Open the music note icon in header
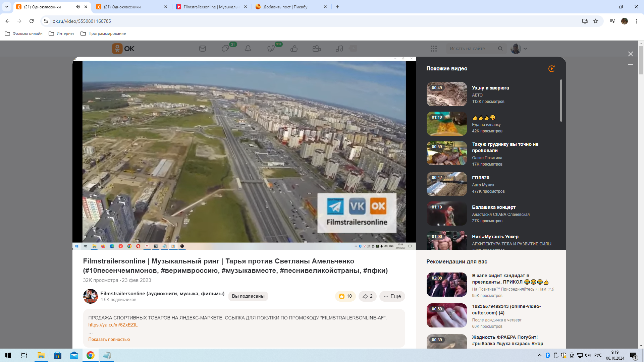 339,49
